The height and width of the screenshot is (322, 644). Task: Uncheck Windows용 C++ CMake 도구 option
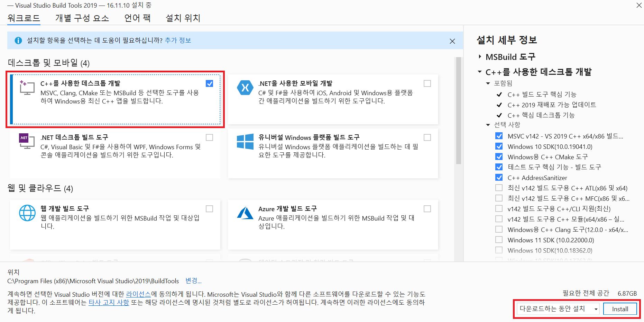click(499, 156)
